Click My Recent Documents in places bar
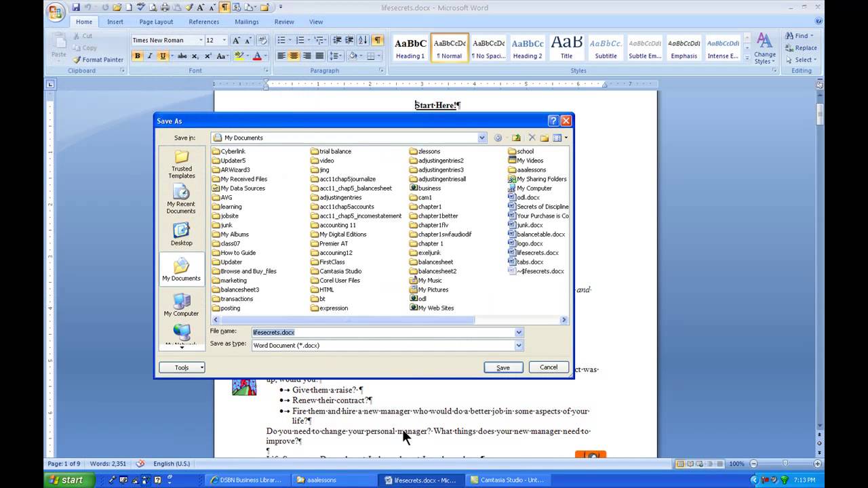The width and height of the screenshot is (868, 488). point(181,200)
